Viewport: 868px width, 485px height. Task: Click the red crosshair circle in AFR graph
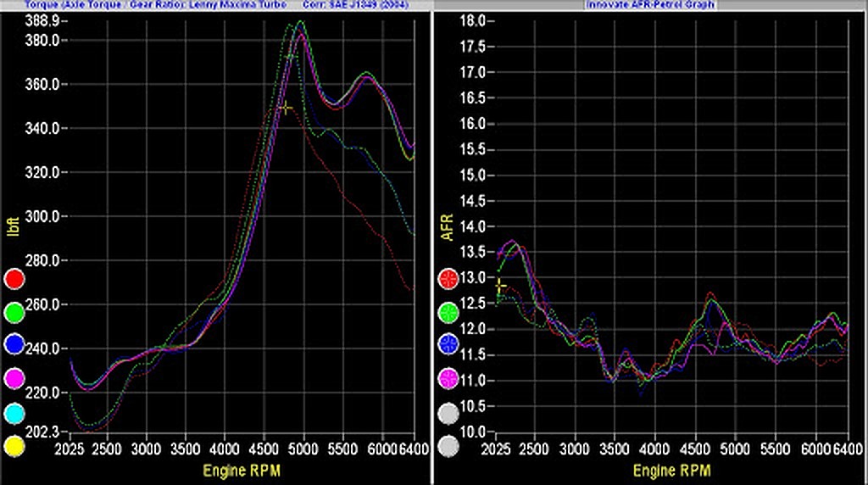point(450,279)
